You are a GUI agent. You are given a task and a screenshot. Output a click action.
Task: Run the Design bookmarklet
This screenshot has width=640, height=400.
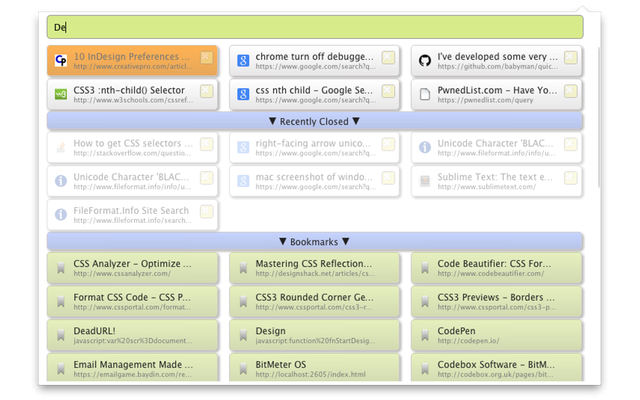click(x=314, y=335)
